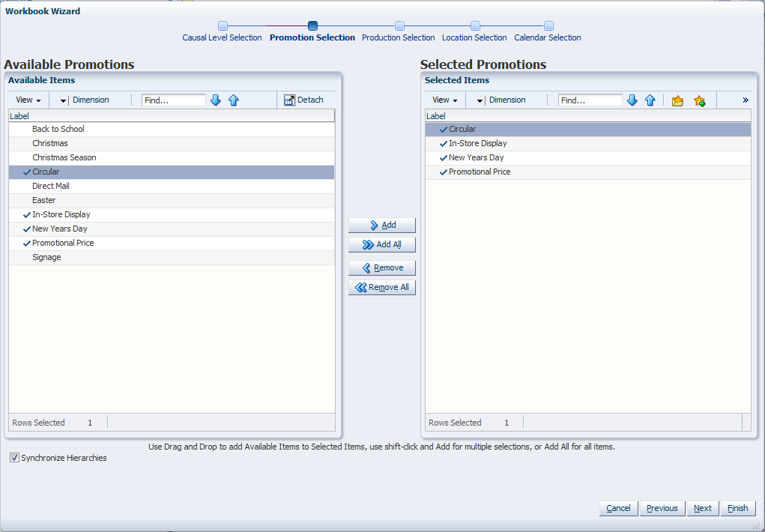Image resolution: width=765 pixels, height=532 pixels.
Task: Toggle the Synchronize Hierarchies checkbox
Action: point(14,457)
